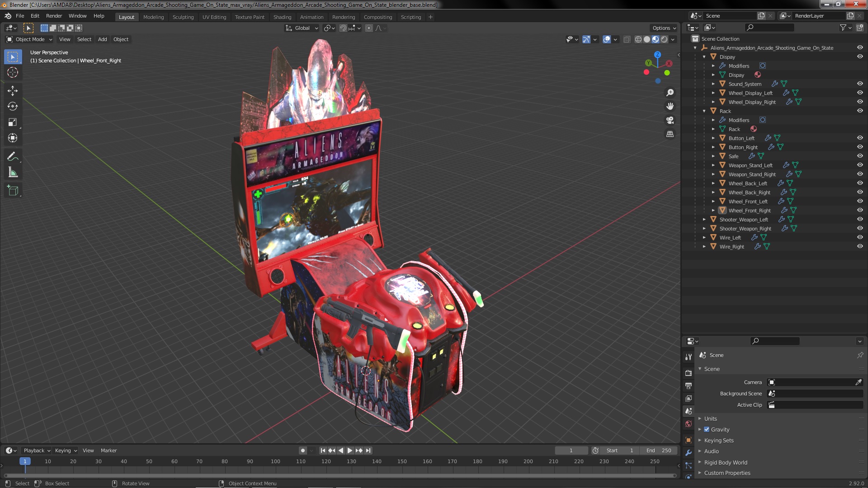Click the pan view hand icon

tap(670, 106)
